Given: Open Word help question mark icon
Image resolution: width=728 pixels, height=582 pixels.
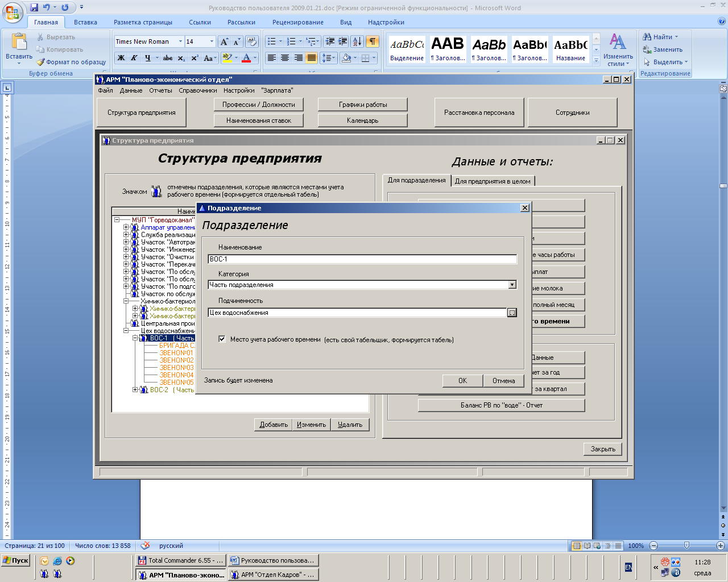Looking at the screenshot, I should [x=722, y=22].
